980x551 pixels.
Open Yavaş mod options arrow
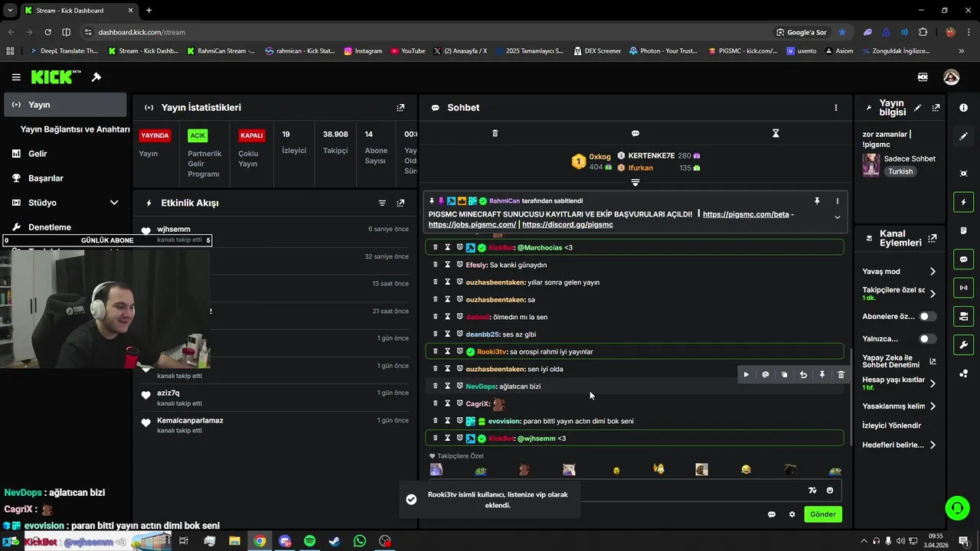(933, 272)
